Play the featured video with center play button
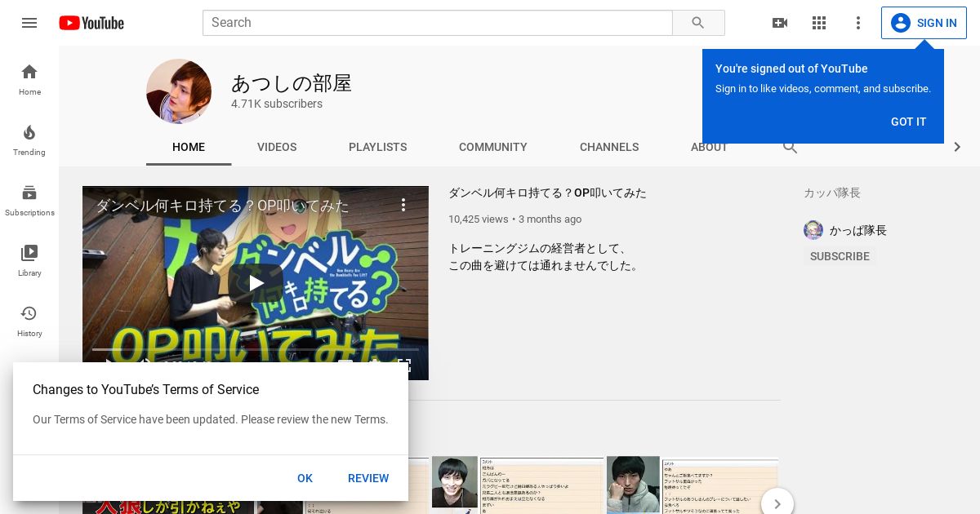 pos(256,283)
